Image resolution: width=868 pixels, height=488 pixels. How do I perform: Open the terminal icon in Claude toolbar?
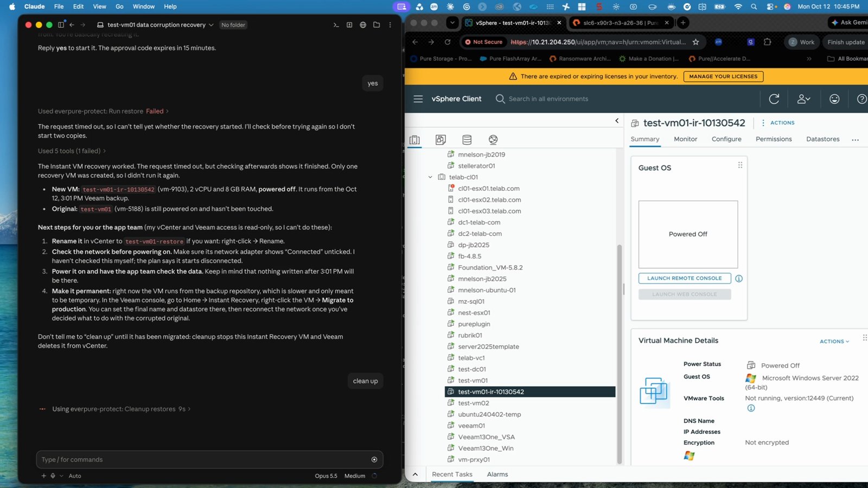tap(336, 25)
